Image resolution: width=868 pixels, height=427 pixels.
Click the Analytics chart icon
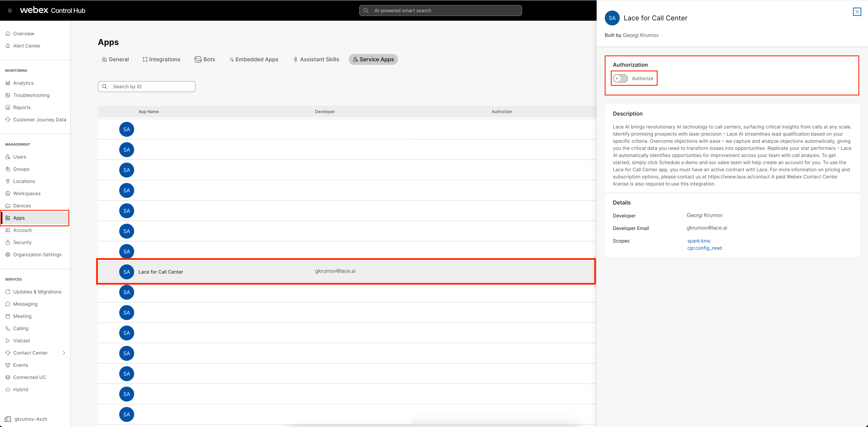[8, 83]
